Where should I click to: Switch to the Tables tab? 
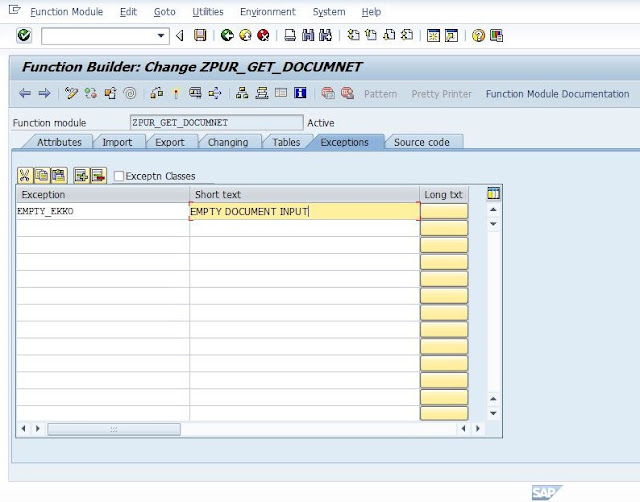pos(286,142)
